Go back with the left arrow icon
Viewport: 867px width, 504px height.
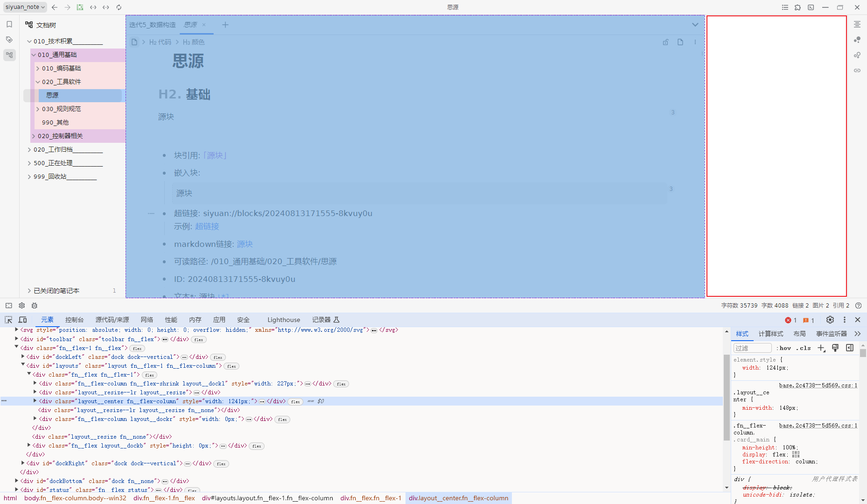(x=55, y=7)
